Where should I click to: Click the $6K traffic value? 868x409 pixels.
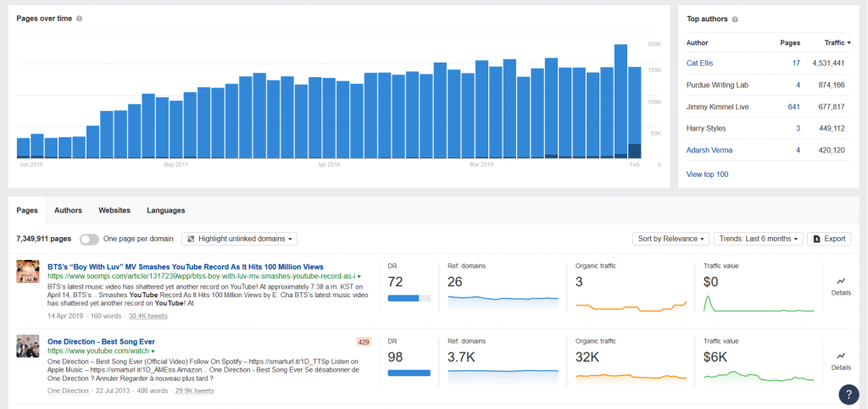click(x=715, y=357)
